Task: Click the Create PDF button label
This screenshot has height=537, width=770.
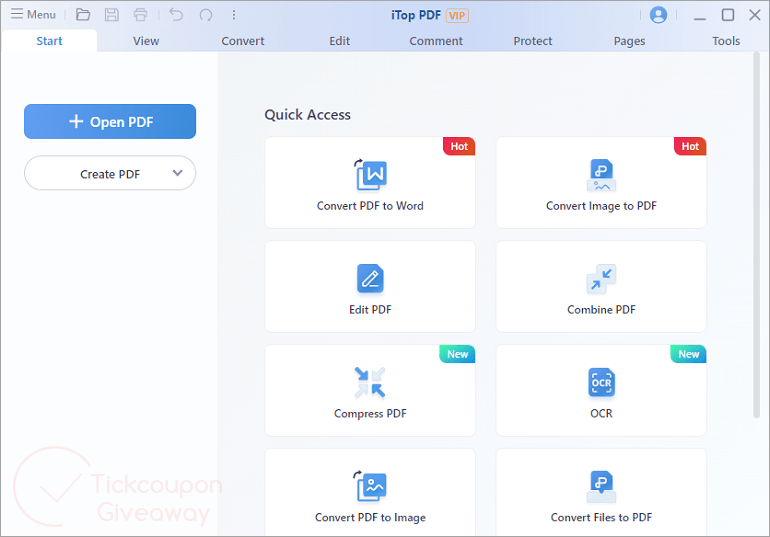Action: (x=110, y=174)
